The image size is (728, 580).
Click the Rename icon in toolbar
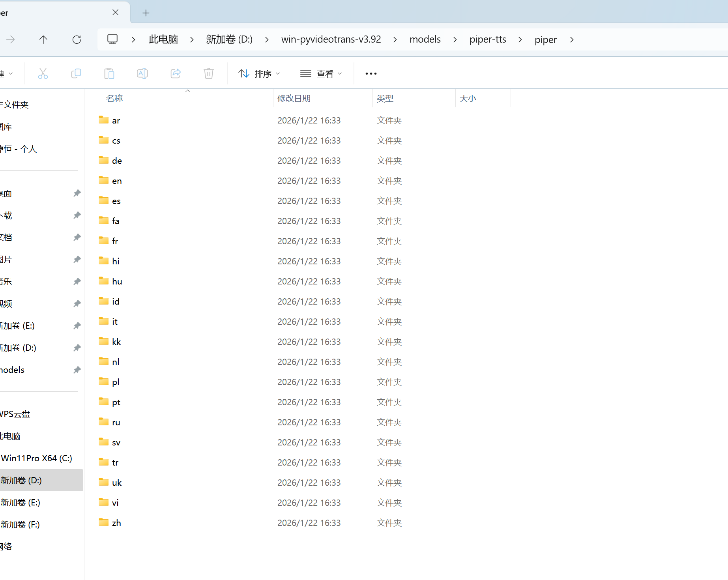142,73
